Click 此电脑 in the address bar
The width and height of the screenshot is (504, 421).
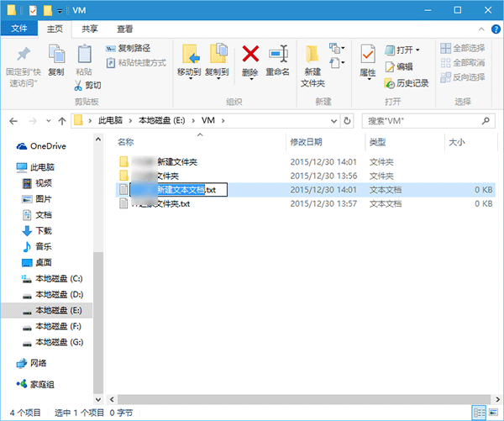110,121
